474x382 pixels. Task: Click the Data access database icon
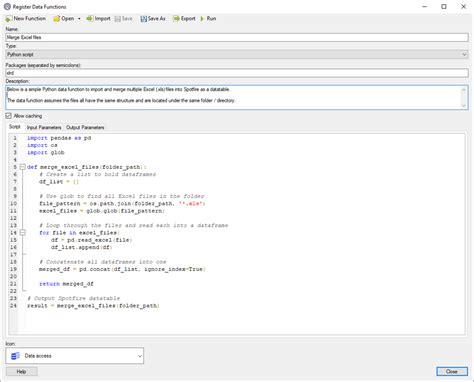pyautogui.click(x=15, y=356)
